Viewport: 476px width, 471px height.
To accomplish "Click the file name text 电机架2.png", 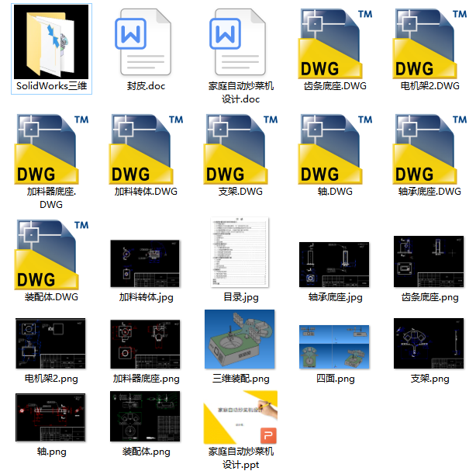I will pyautogui.click(x=51, y=379).
